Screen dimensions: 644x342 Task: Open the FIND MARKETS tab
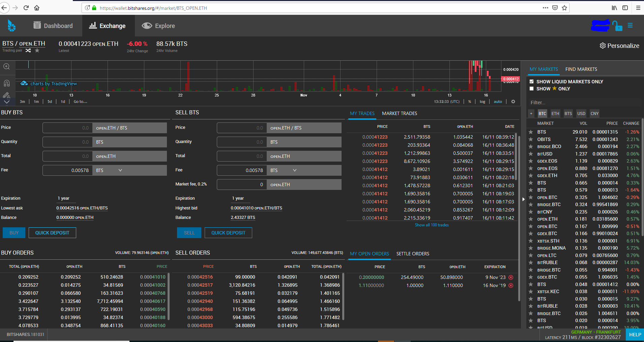[x=581, y=69]
